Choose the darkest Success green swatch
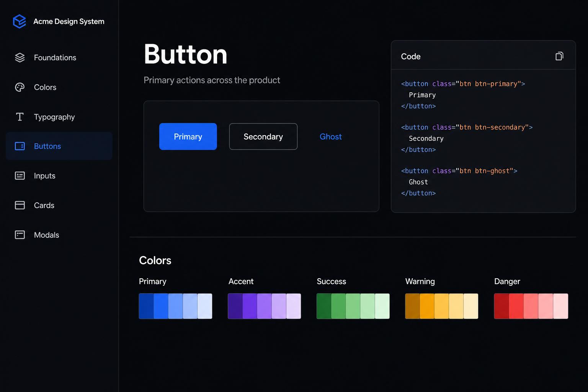This screenshot has height=392, width=588. pos(324,306)
